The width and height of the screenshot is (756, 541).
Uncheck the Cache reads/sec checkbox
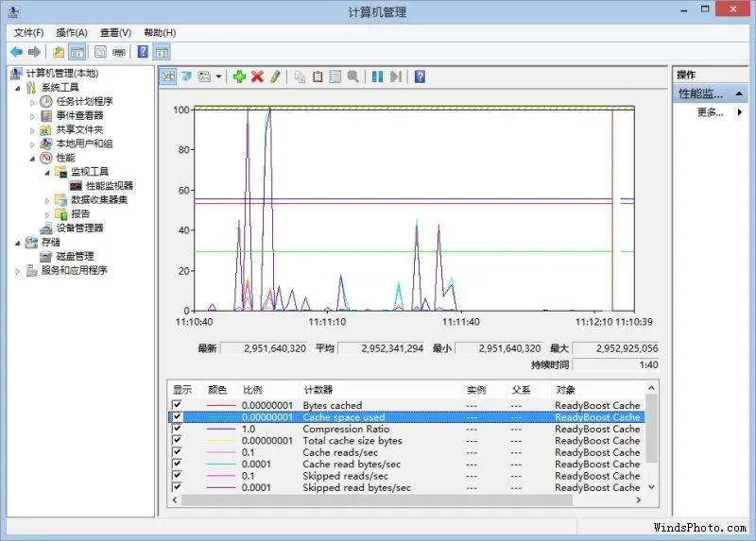[x=177, y=452]
